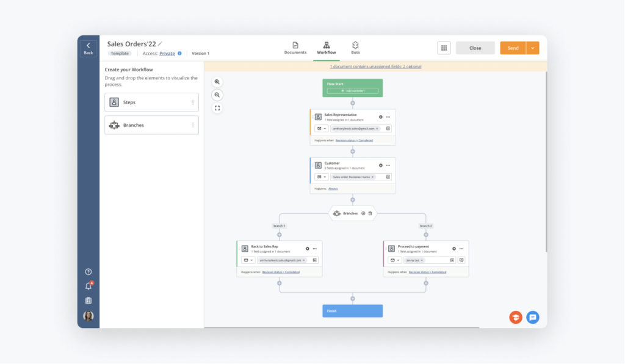Open the three-dot menu on Customer step
Viewport: 625px width, 364px height.
click(388, 165)
